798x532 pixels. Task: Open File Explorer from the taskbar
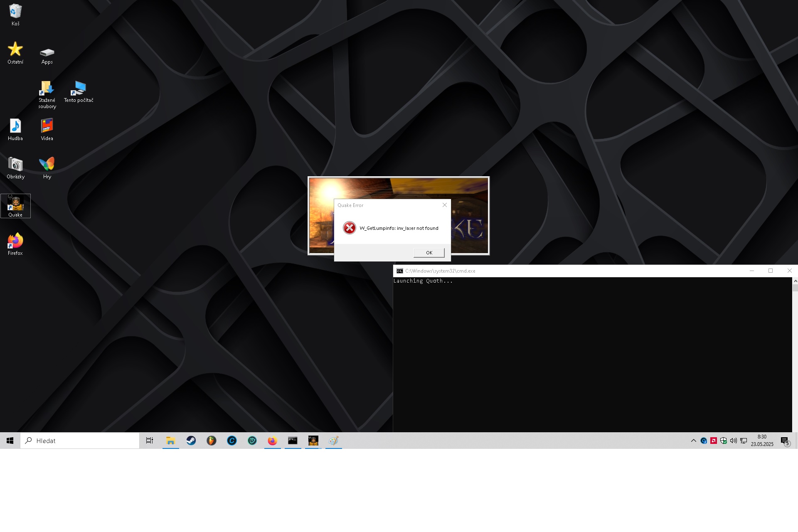[170, 441]
